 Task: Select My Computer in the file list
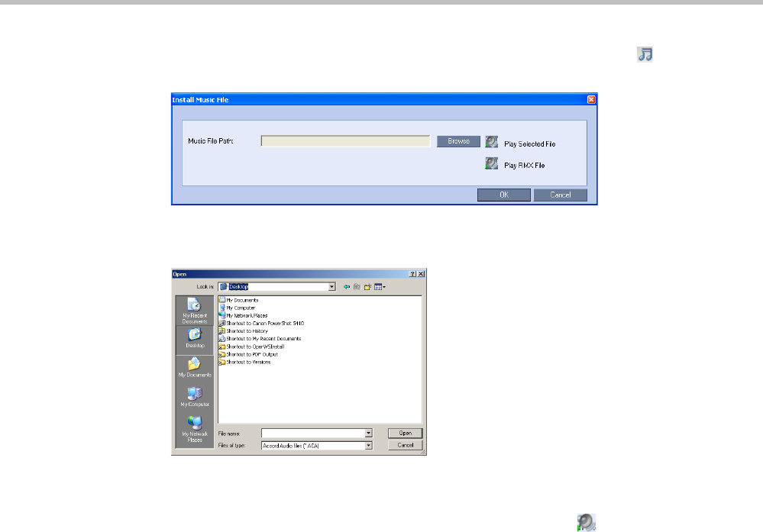point(237,308)
